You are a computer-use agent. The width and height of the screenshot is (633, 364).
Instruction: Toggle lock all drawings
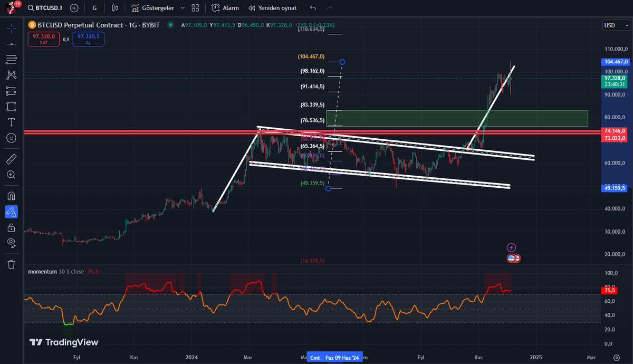click(x=11, y=227)
